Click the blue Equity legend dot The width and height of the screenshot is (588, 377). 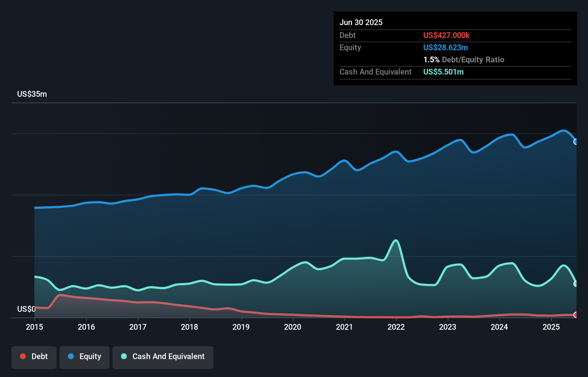point(71,356)
